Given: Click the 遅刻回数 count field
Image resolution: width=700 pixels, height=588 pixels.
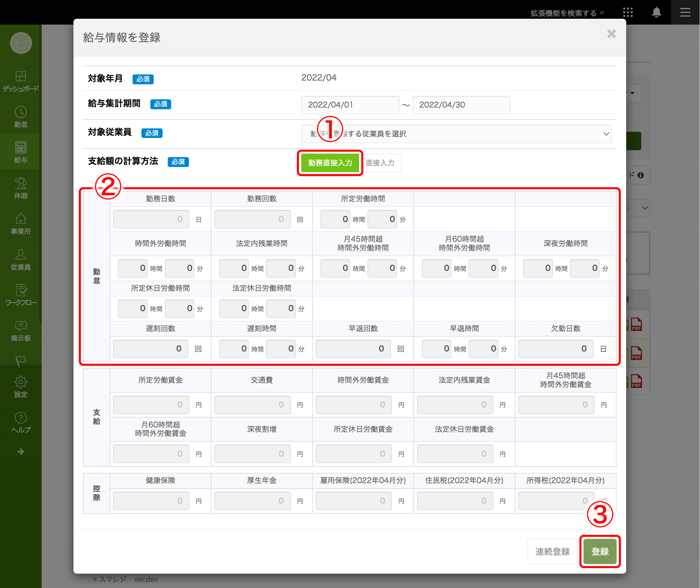Looking at the screenshot, I should 151,349.
